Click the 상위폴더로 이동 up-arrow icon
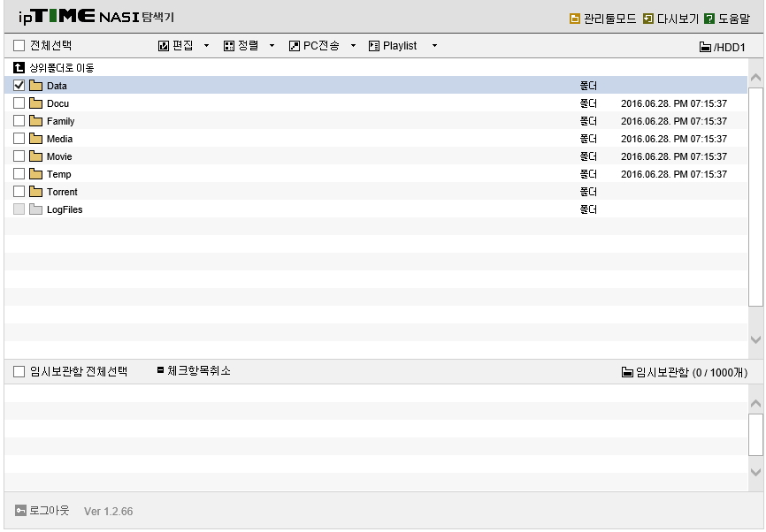Screen dimensions: 766x532 19,67
